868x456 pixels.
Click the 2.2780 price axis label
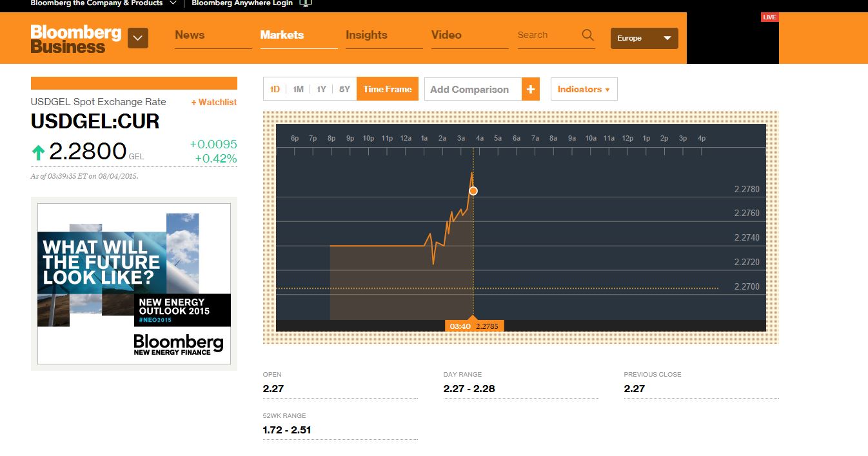tap(747, 190)
